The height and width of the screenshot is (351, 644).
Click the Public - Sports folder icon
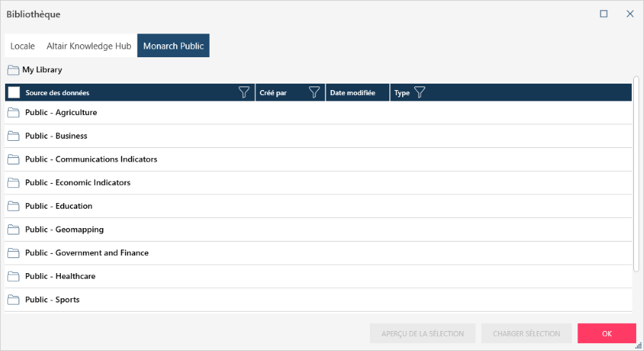coord(13,300)
